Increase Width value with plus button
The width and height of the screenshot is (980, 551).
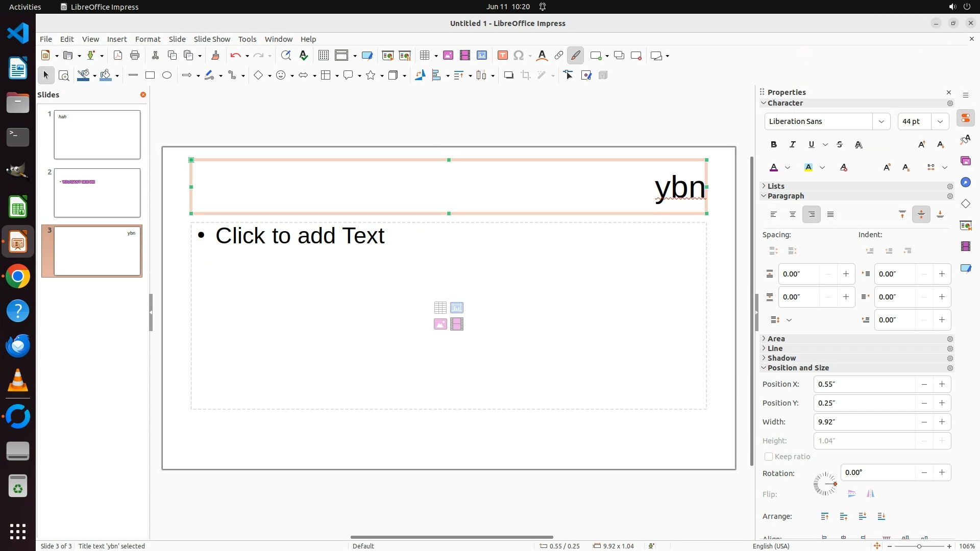tap(942, 422)
